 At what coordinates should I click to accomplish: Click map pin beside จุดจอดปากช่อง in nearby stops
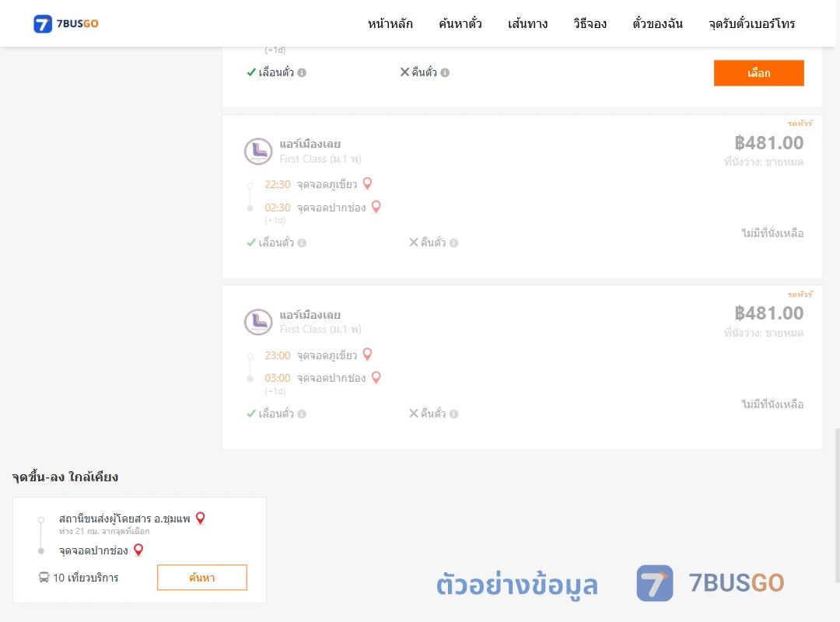(138, 550)
